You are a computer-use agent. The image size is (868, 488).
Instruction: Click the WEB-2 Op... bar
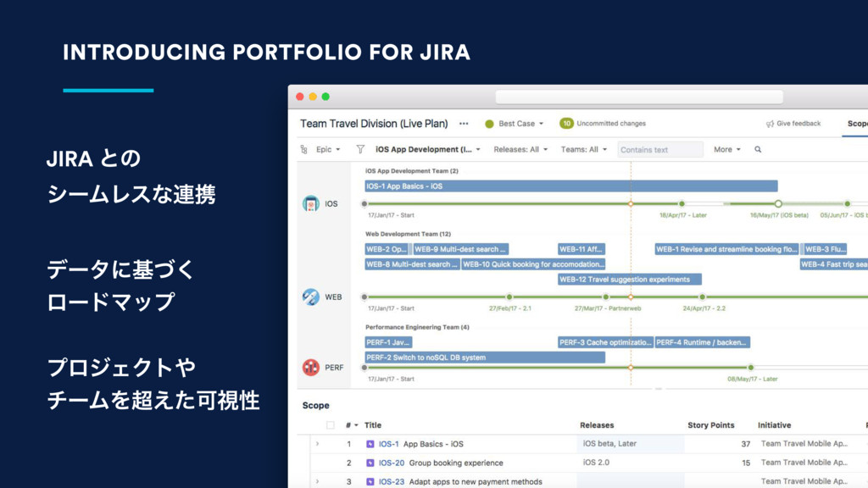pyautogui.click(x=387, y=250)
